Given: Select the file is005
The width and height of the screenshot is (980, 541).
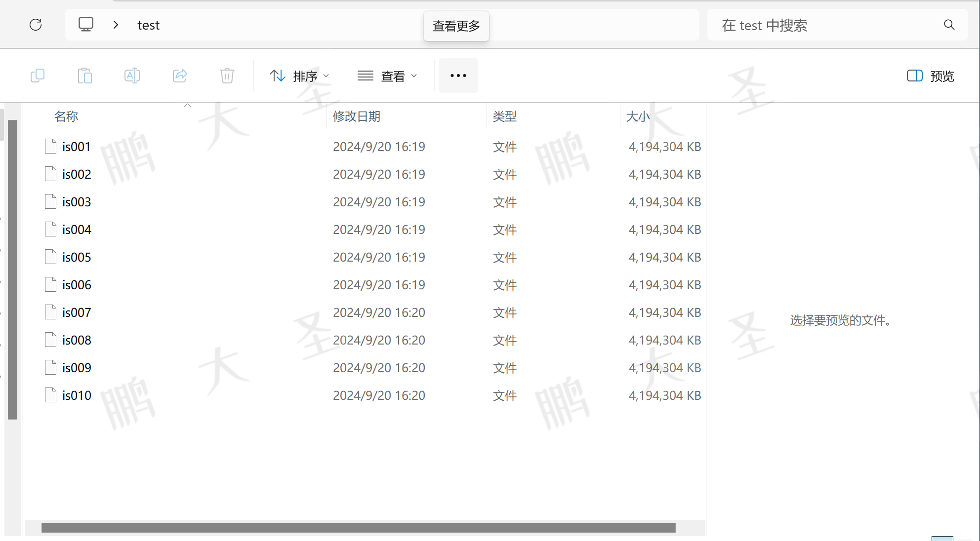Looking at the screenshot, I should 77,257.
